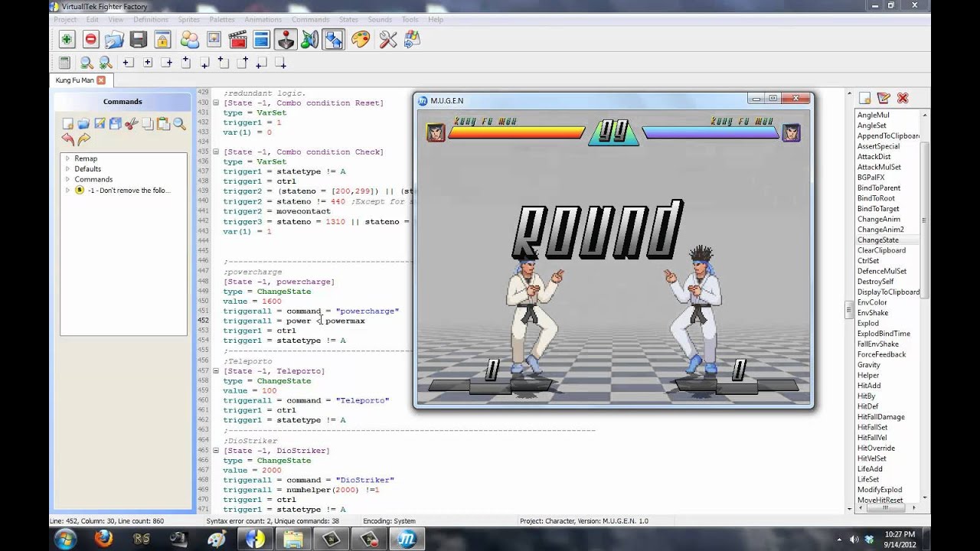Open the Tools menu
This screenshot has height=551, width=980.
pos(410,19)
